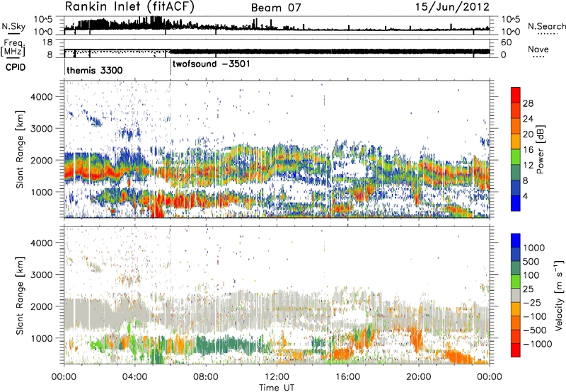The width and height of the screenshot is (566, 392).
Task: Click the 'Time UT' axis title
Action: (x=277, y=387)
